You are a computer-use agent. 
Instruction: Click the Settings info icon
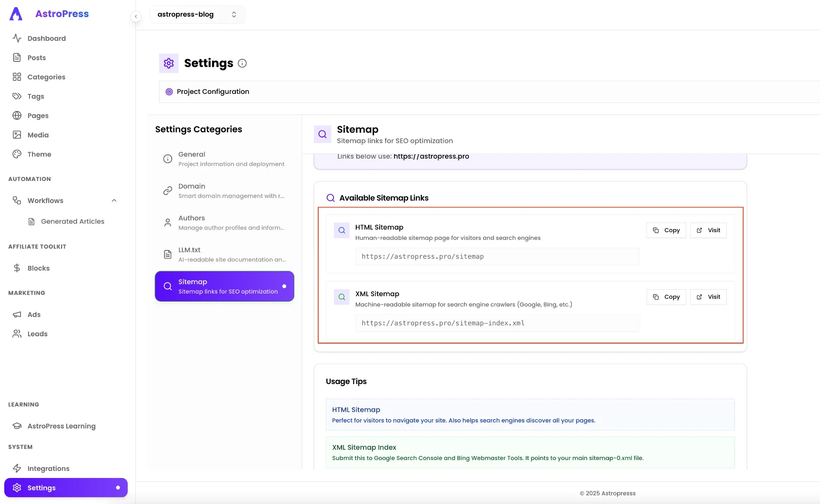click(x=242, y=63)
